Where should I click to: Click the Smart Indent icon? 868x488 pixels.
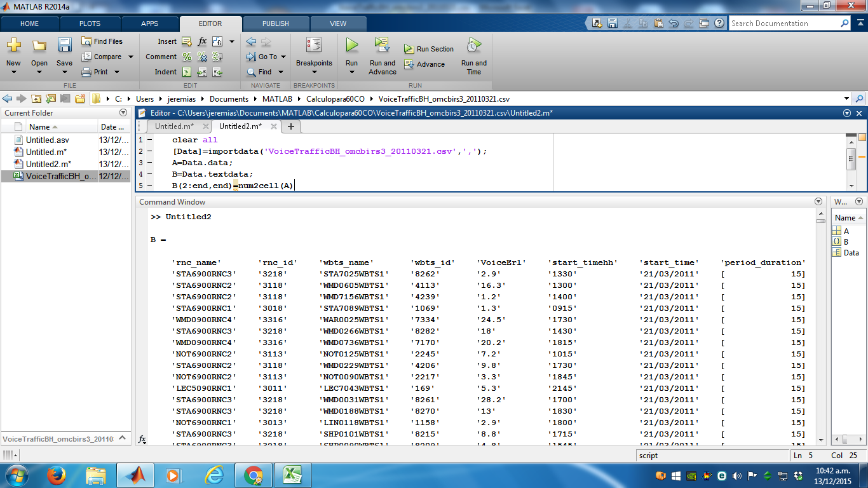pos(187,72)
